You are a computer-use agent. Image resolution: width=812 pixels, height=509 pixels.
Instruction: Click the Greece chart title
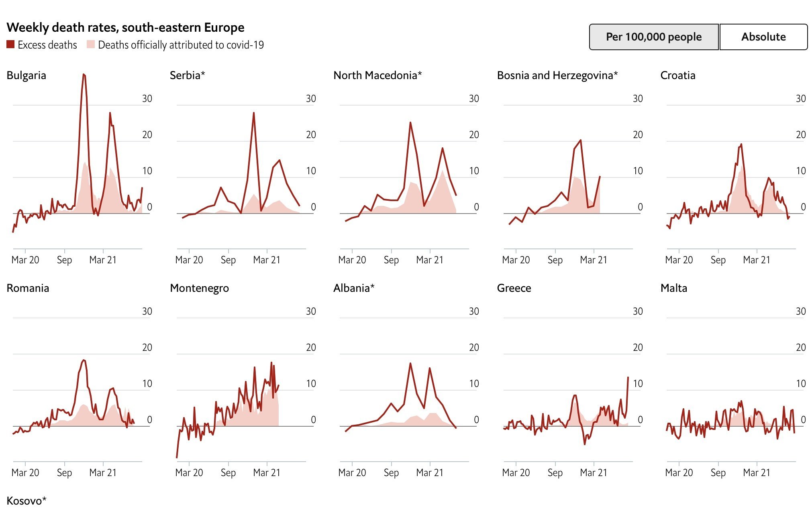point(514,288)
